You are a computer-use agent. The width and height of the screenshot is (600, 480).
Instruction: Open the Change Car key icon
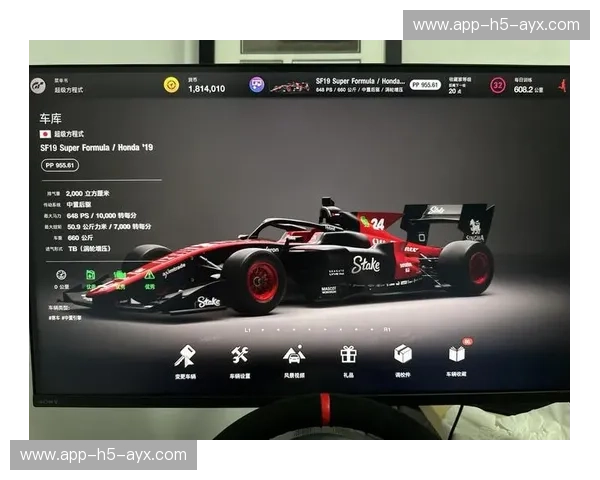coord(186,356)
